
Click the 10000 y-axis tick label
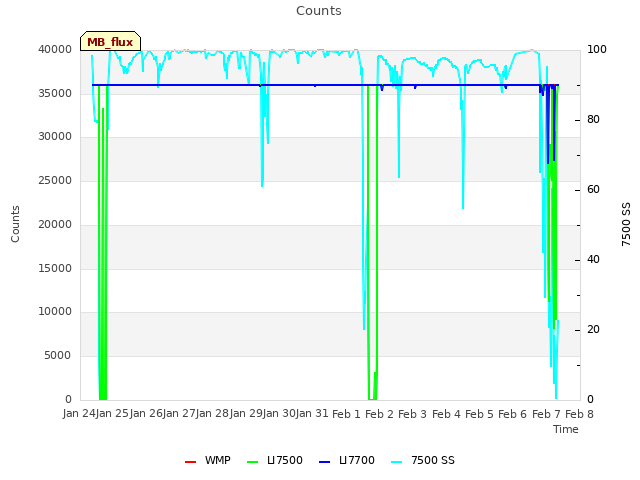pos(55,311)
